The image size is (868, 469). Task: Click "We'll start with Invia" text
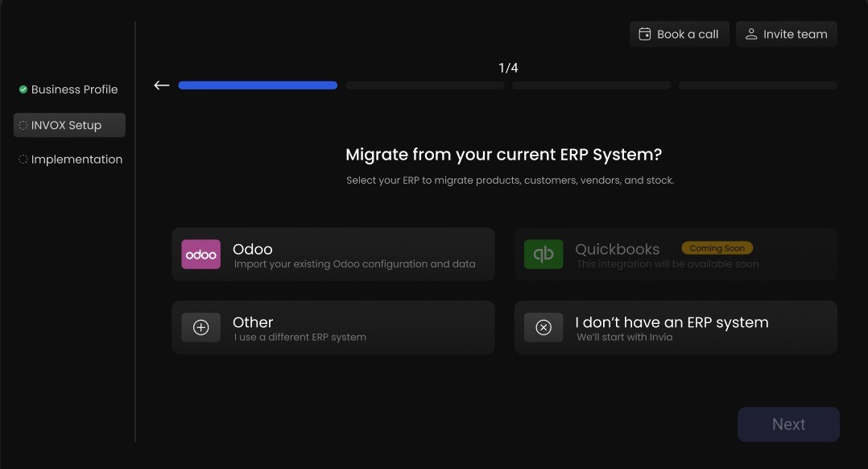click(625, 337)
